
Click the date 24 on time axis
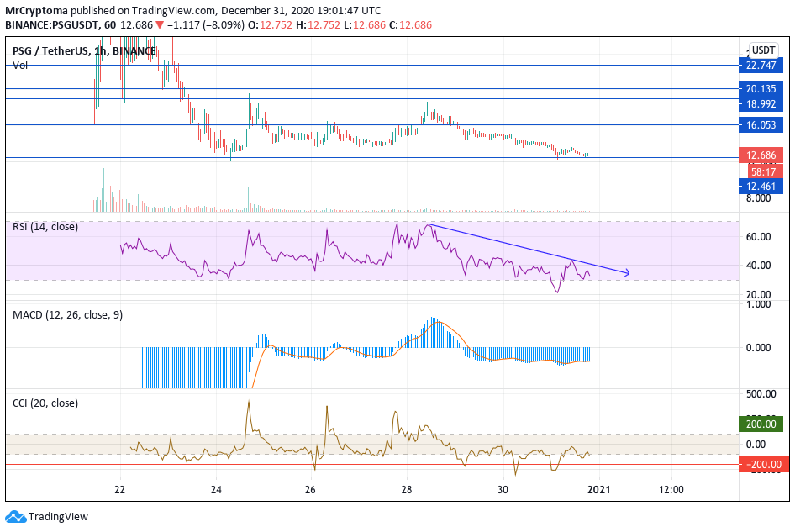(x=216, y=489)
